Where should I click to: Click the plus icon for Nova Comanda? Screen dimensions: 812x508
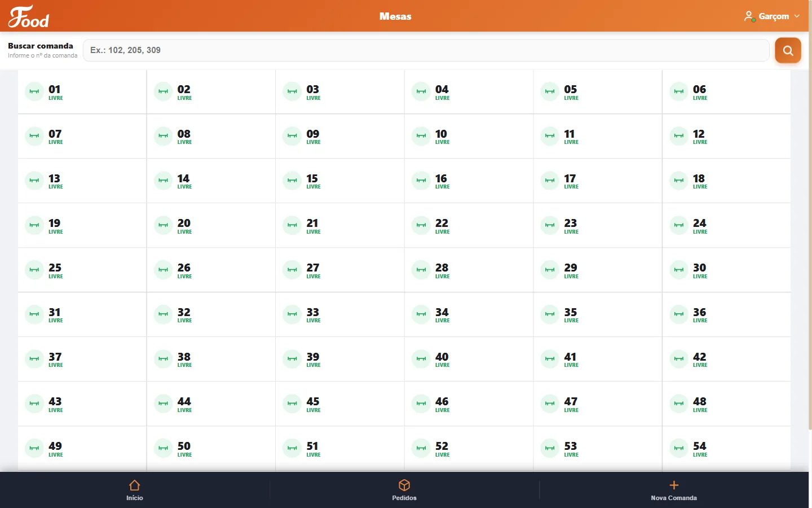point(674,485)
